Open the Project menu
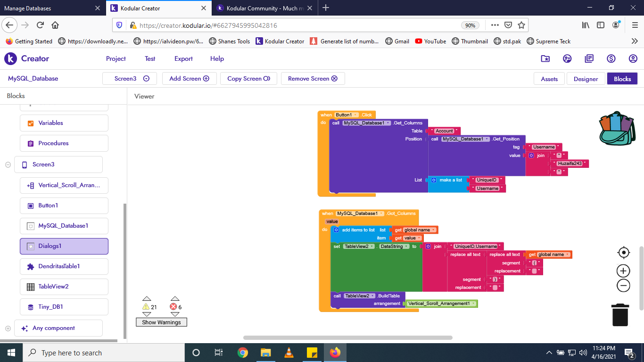Image resolution: width=644 pixels, height=362 pixels. click(116, 59)
